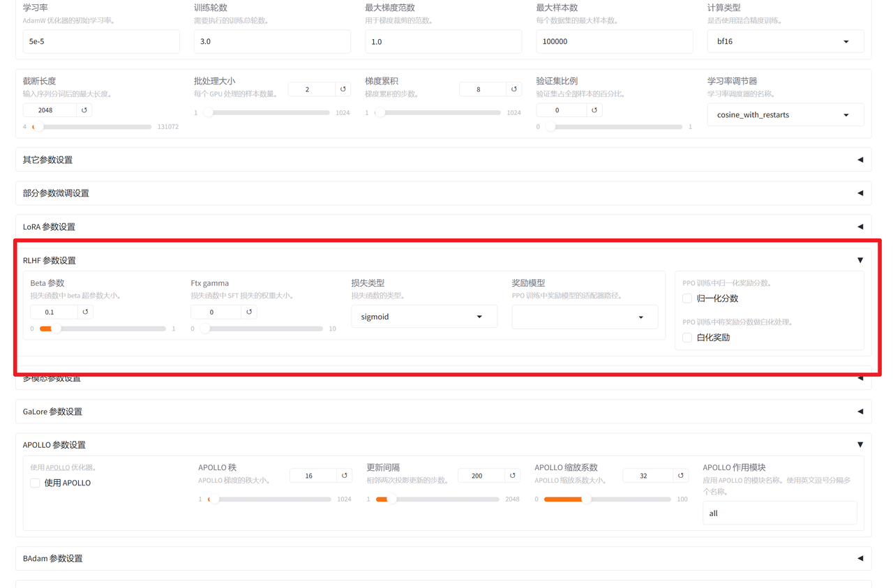The width and height of the screenshot is (893, 588).
Task: Click the reset icon beside Ftx gamma input
Action: tap(249, 312)
